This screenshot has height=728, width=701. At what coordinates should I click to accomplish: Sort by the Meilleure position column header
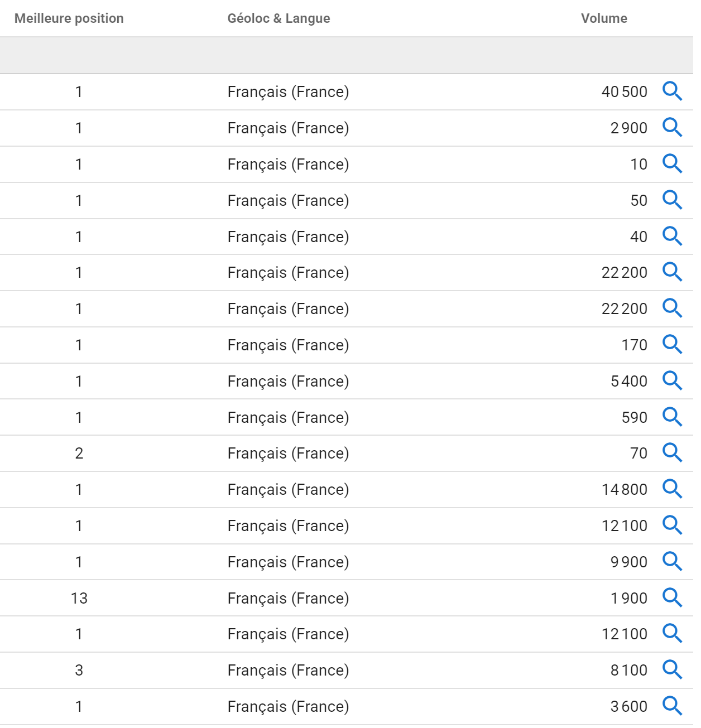click(x=69, y=18)
